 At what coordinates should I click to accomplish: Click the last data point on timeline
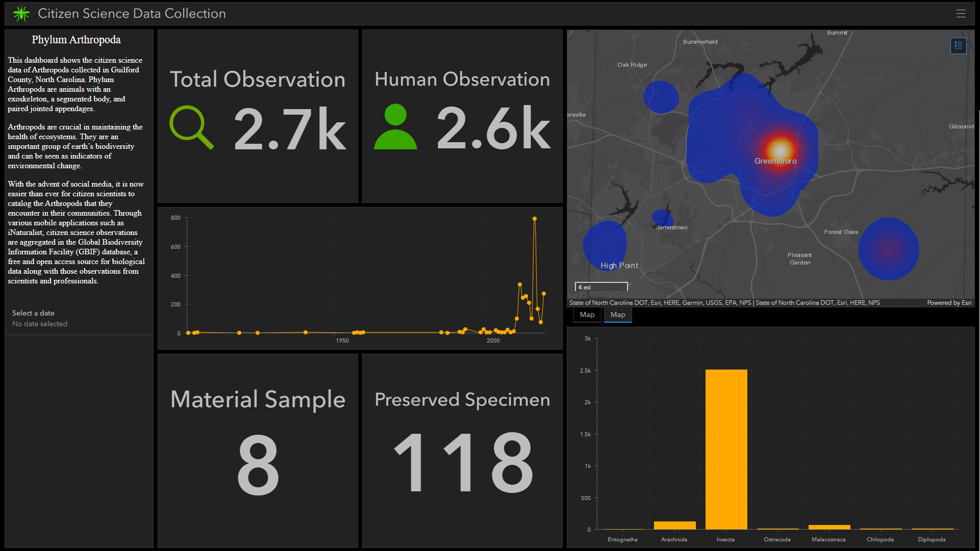pos(544,294)
